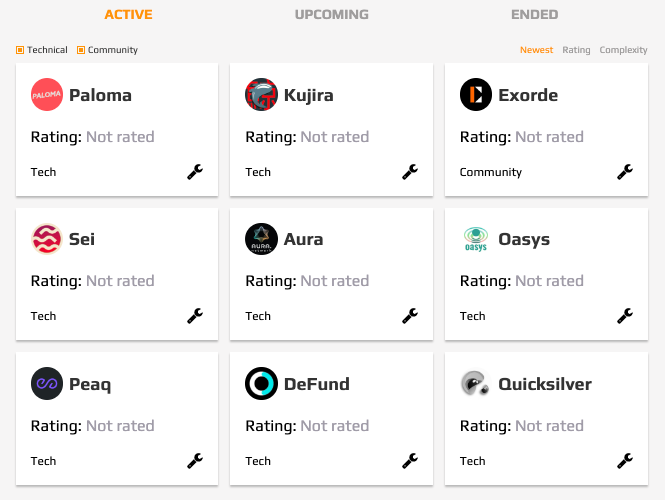The width and height of the screenshot is (665, 500).
Task: Toggle the Community filter checkbox
Action: 81,50
